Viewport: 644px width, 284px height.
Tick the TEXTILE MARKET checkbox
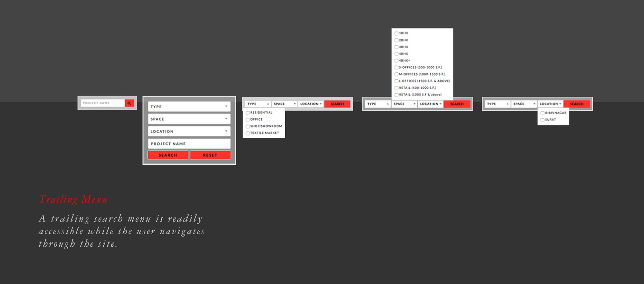[x=248, y=133]
